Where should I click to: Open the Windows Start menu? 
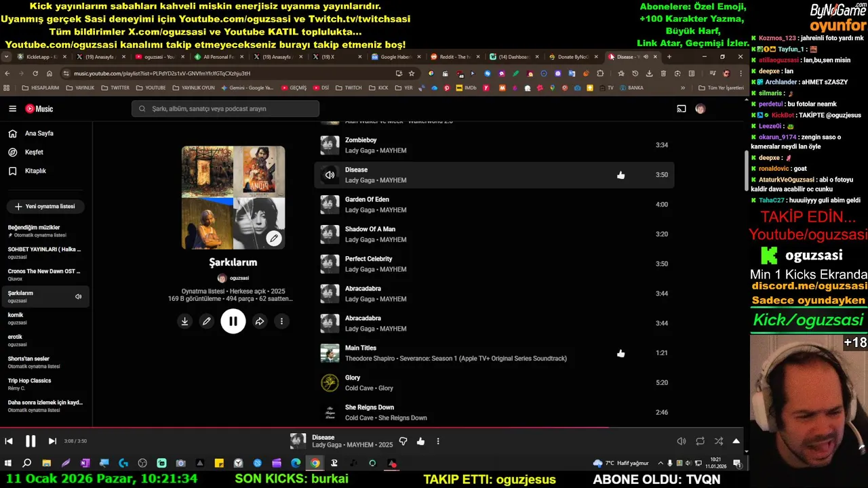point(8,464)
